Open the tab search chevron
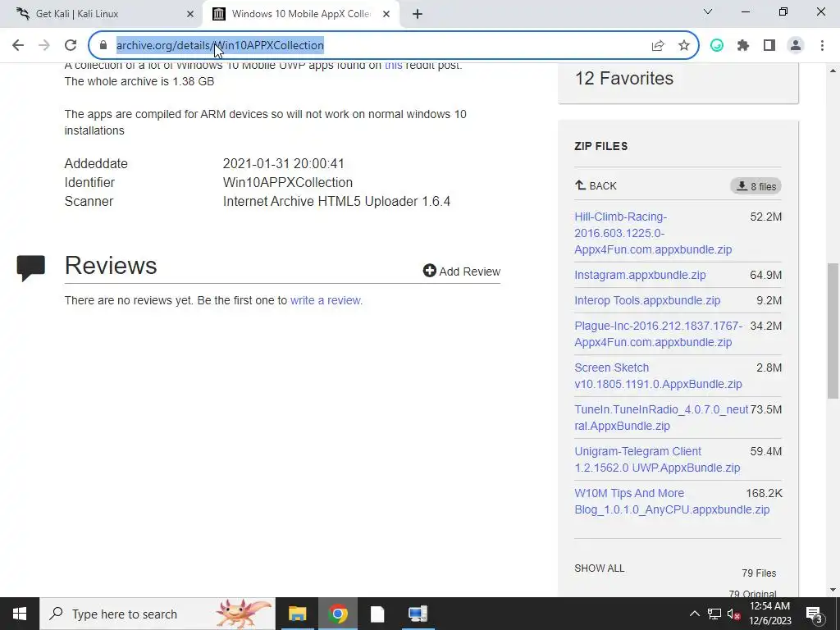 [x=708, y=11]
